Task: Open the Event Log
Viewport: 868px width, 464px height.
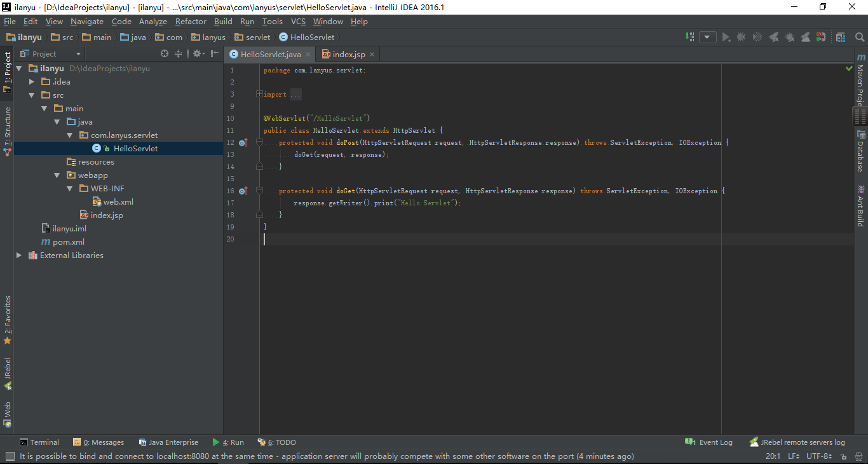Action: click(709, 442)
